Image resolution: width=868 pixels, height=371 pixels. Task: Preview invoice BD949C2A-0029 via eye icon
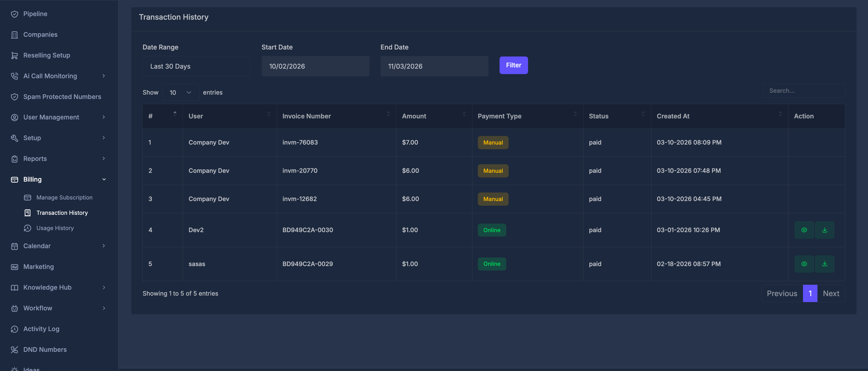coord(805,264)
